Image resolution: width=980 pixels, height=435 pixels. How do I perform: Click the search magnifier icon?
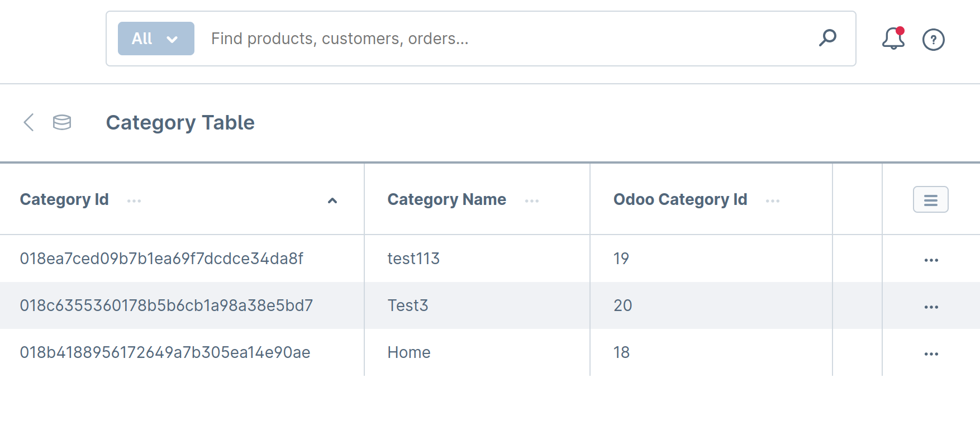tap(827, 38)
